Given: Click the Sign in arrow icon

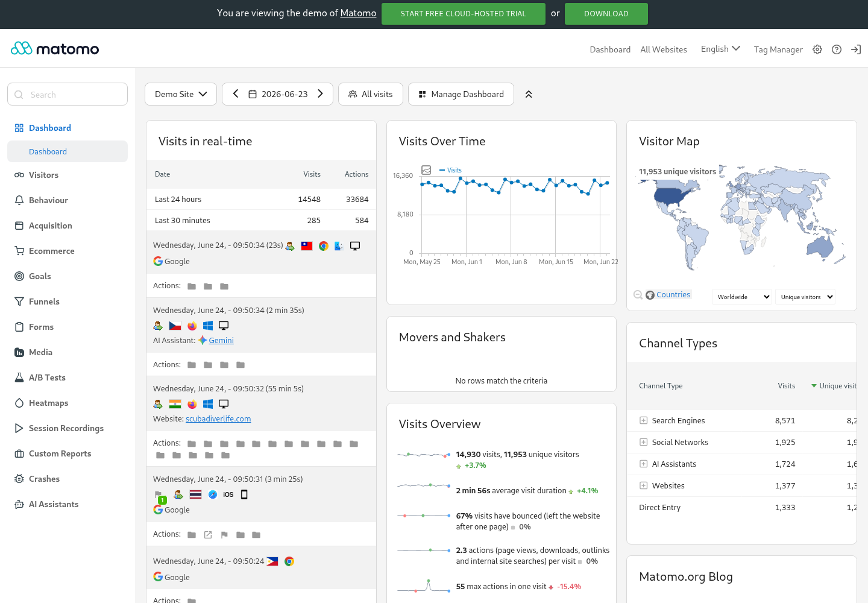Looking at the screenshot, I should [x=856, y=49].
